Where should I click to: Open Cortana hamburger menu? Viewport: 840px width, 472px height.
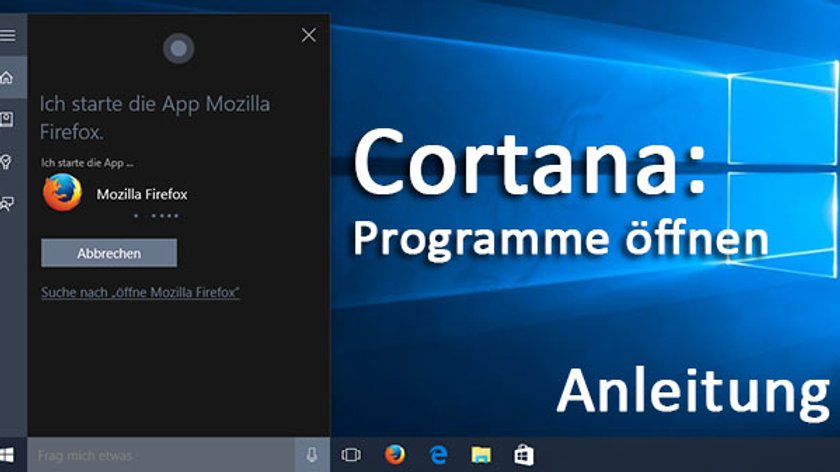[8, 35]
